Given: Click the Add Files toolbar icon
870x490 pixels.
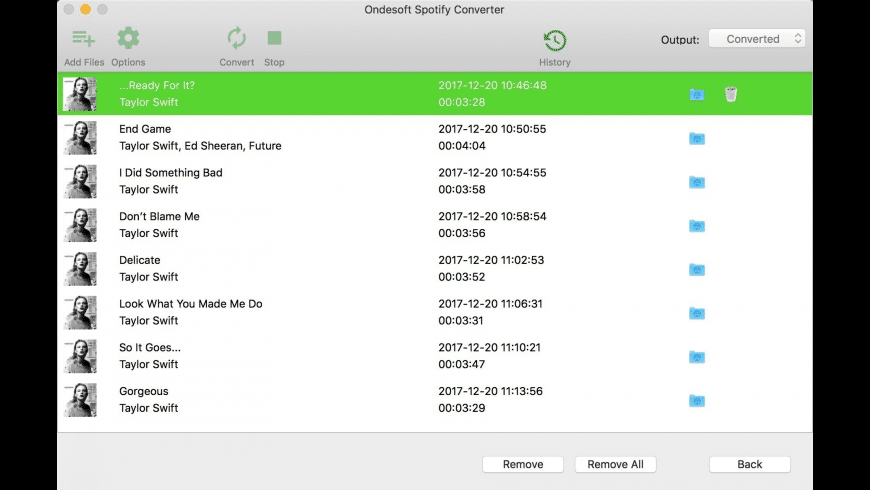Looking at the screenshot, I should point(83,38).
